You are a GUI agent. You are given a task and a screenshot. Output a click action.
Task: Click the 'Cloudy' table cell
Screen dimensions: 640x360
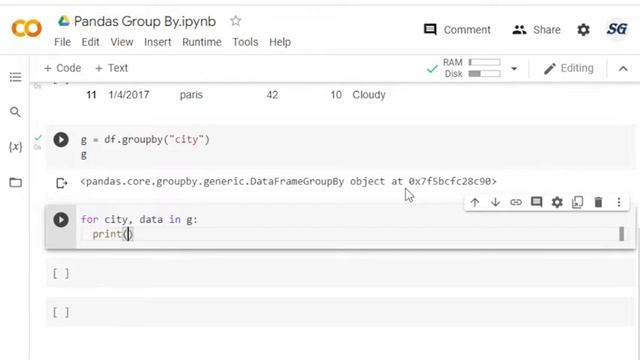(369, 95)
